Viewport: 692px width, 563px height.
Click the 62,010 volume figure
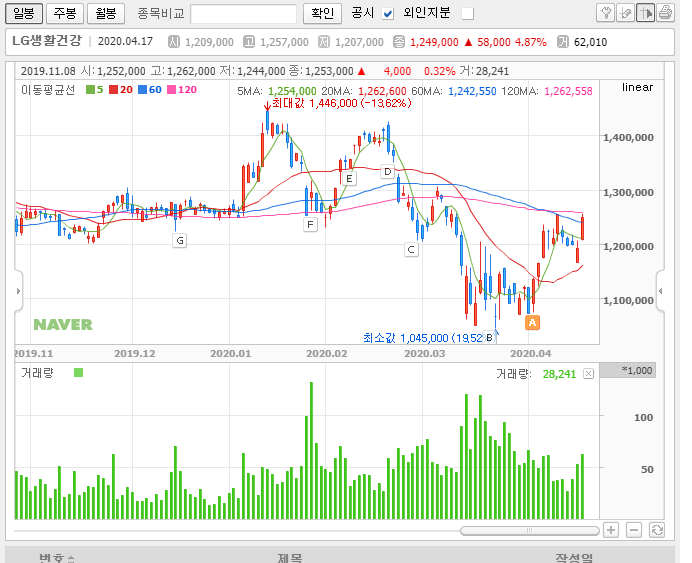[590, 42]
